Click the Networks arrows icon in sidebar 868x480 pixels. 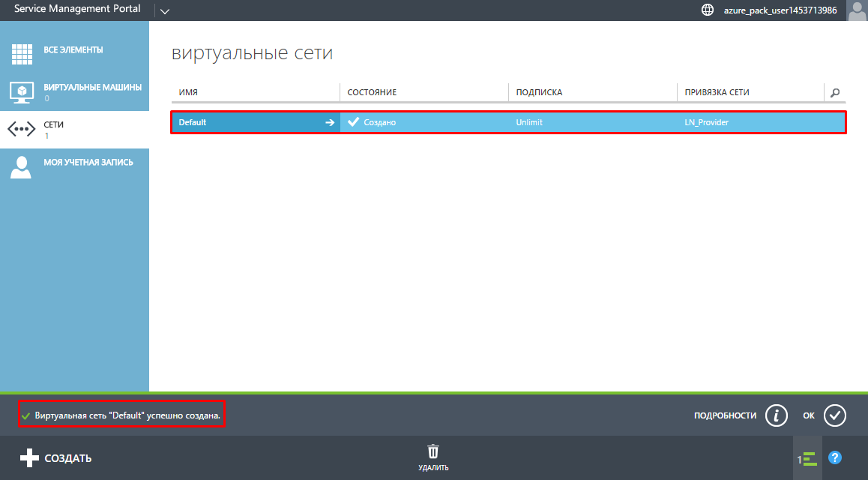[22, 130]
